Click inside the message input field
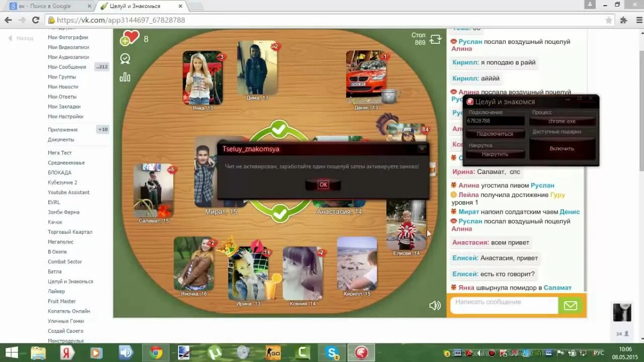 (x=504, y=305)
